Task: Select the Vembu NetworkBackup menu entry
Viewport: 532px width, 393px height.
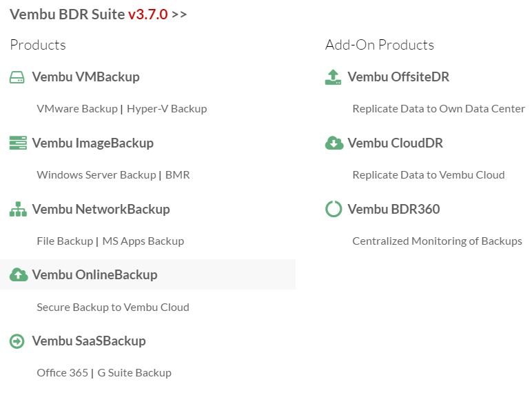Action: tap(101, 209)
